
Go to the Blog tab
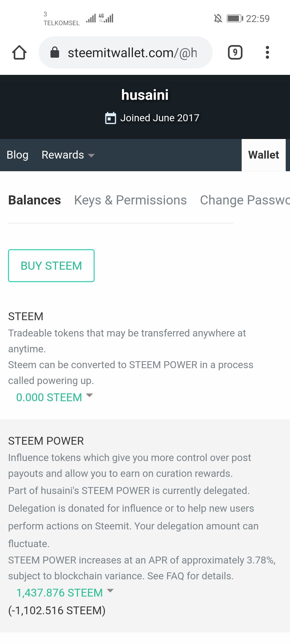[17, 155]
